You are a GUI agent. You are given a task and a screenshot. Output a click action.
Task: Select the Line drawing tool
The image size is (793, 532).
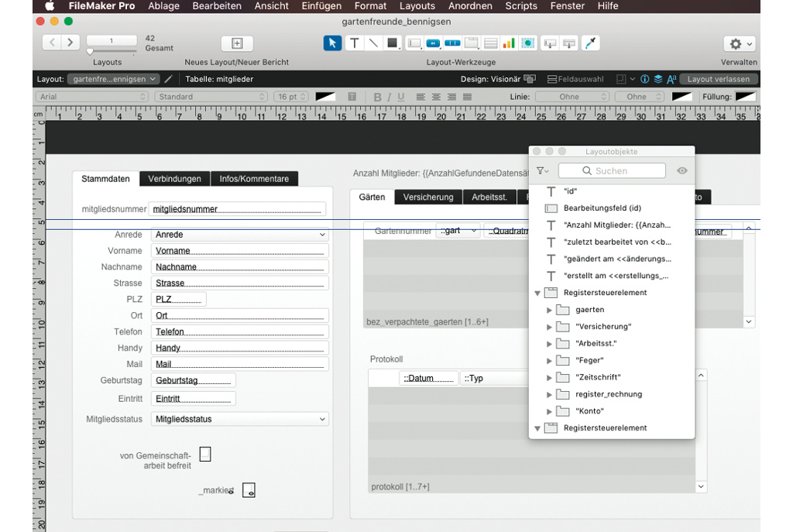(373, 43)
